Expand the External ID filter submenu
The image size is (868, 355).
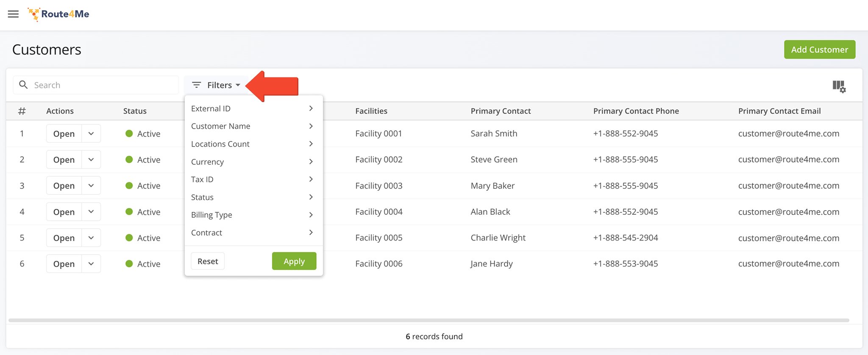tap(311, 108)
